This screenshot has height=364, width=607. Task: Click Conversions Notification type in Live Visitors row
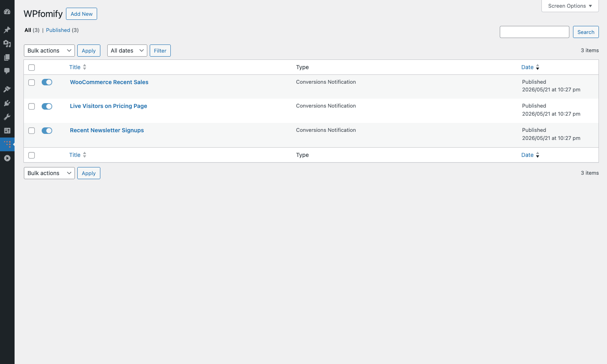(x=326, y=106)
